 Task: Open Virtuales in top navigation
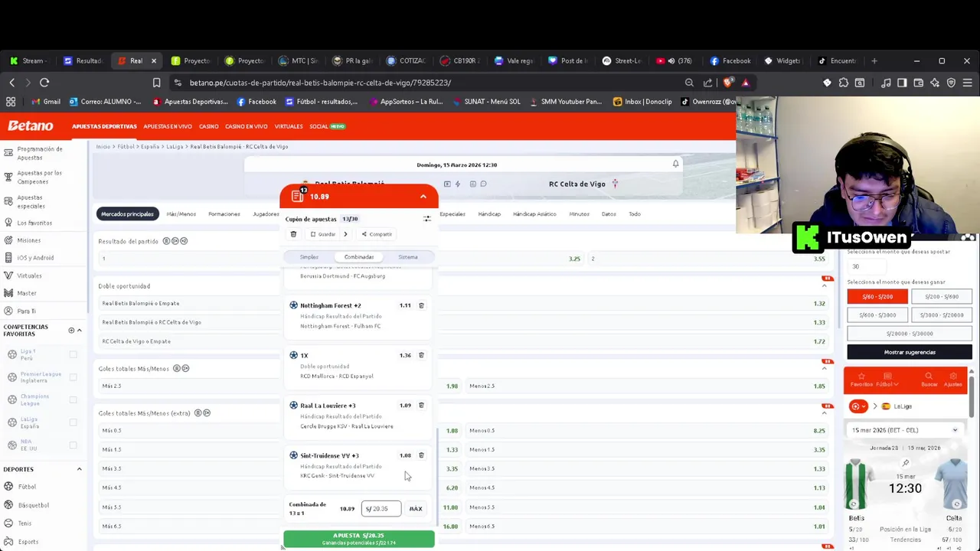coord(289,126)
